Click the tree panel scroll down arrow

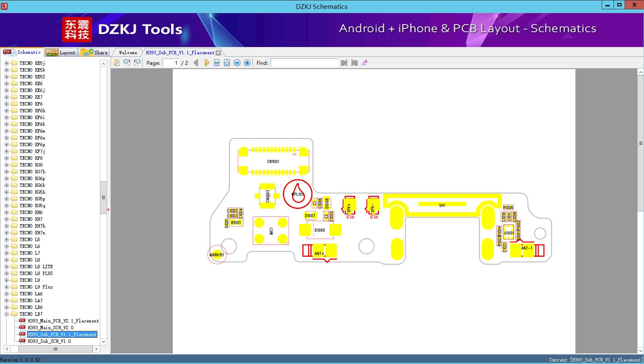(103, 342)
